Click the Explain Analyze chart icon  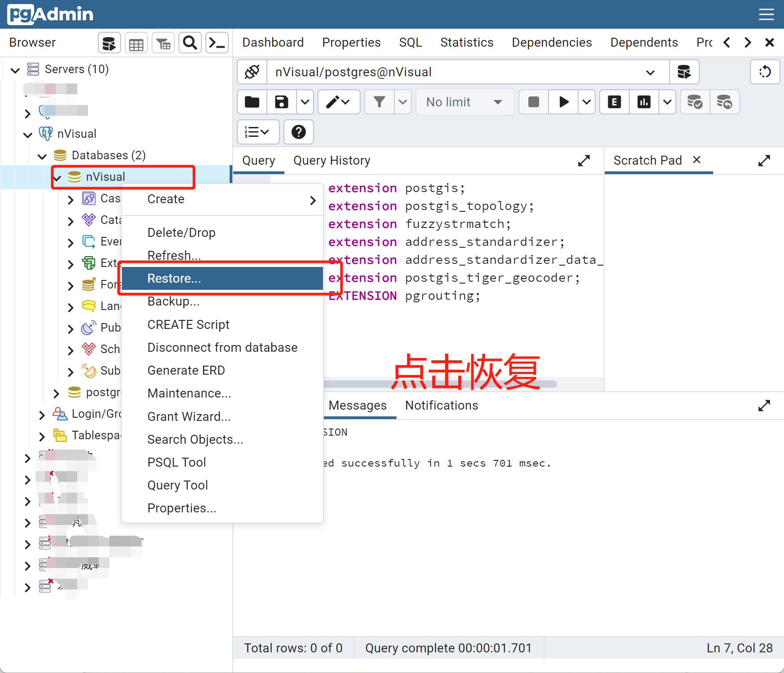click(644, 102)
